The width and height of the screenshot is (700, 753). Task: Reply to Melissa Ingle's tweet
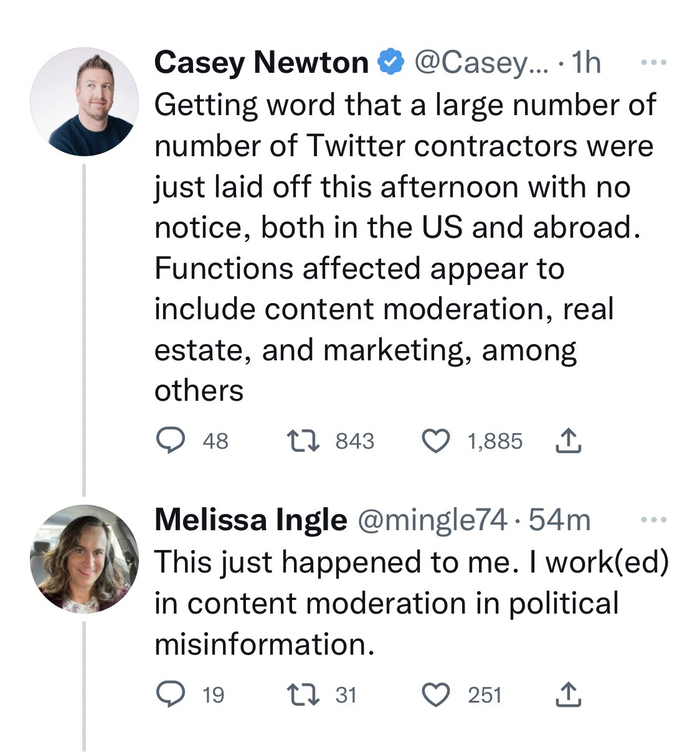point(170,694)
